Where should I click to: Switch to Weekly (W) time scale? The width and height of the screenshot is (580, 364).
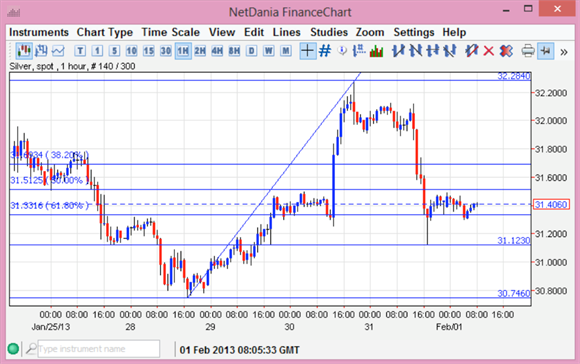[269, 51]
